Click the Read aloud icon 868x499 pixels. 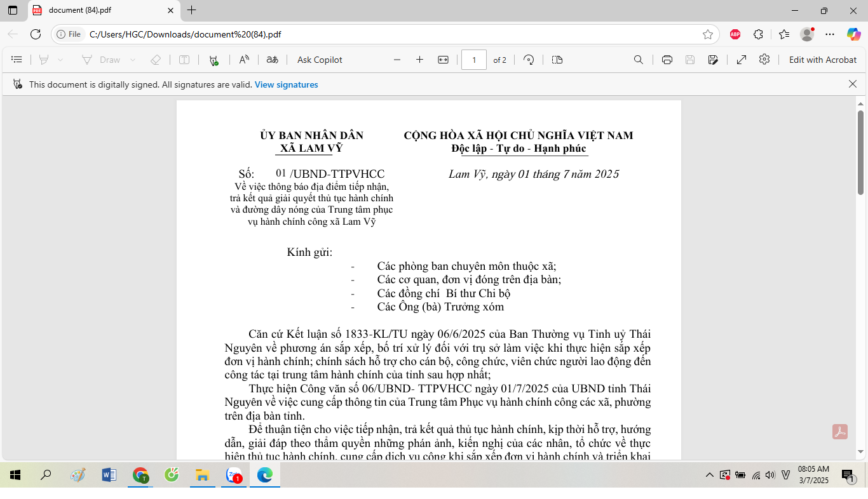[x=244, y=60]
